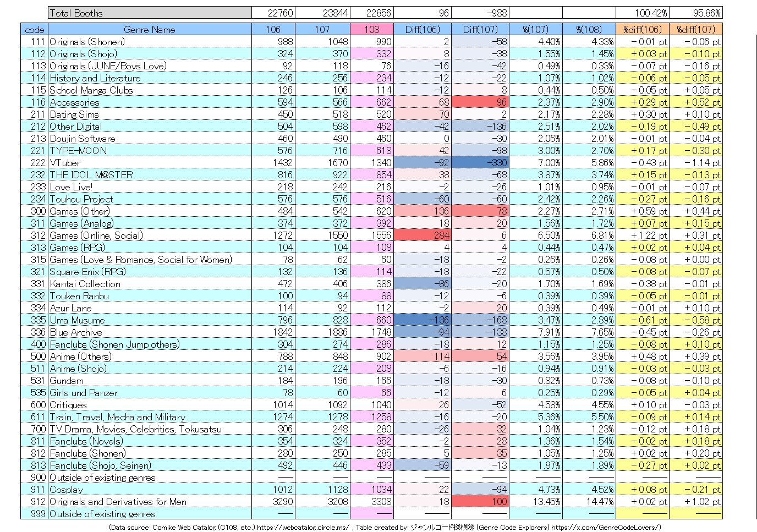Select the '%(108)' column header
The image size is (757, 532).
tap(589, 30)
